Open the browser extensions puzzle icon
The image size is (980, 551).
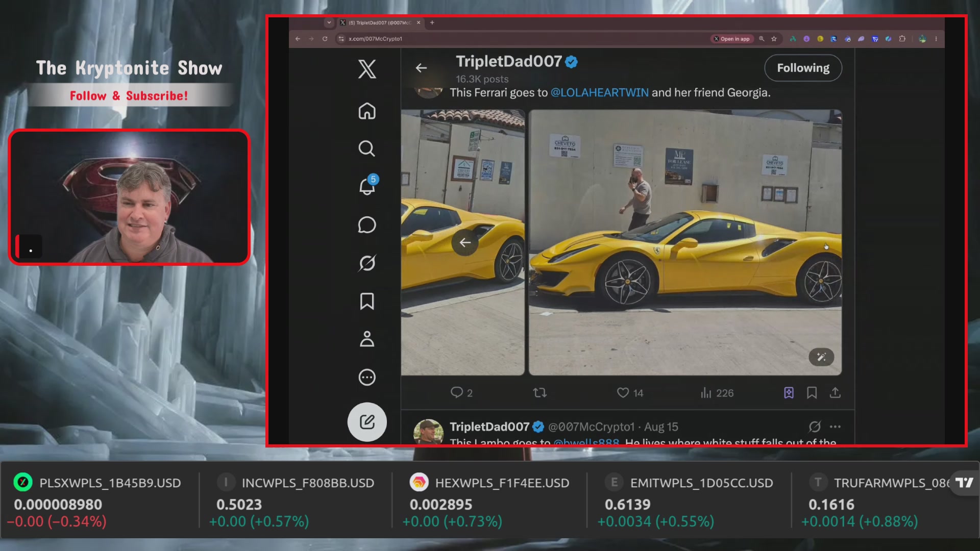(902, 39)
